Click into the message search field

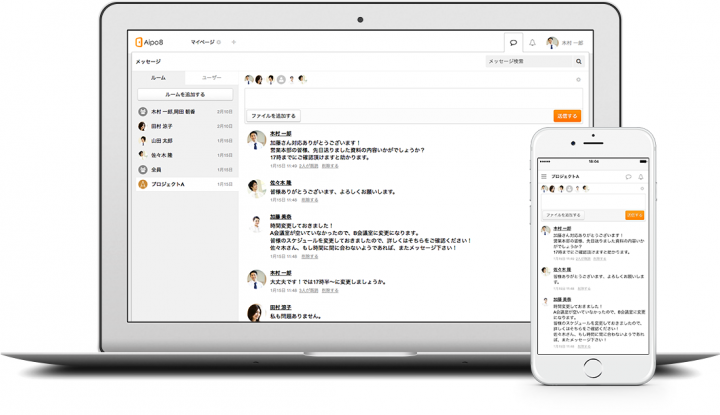[x=529, y=61]
